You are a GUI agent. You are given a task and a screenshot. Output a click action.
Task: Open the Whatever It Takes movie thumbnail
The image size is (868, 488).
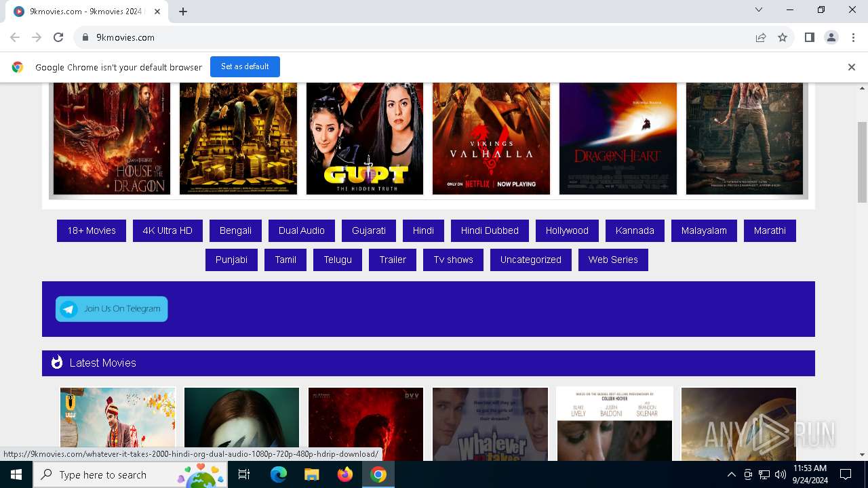click(490, 424)
